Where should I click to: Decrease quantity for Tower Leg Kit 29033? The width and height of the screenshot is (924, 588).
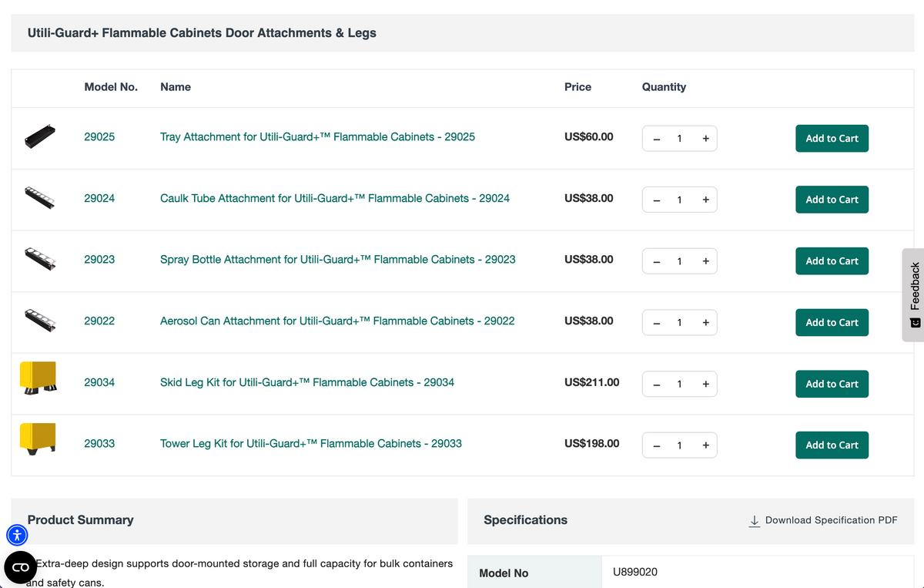click(x=656, y=445)
